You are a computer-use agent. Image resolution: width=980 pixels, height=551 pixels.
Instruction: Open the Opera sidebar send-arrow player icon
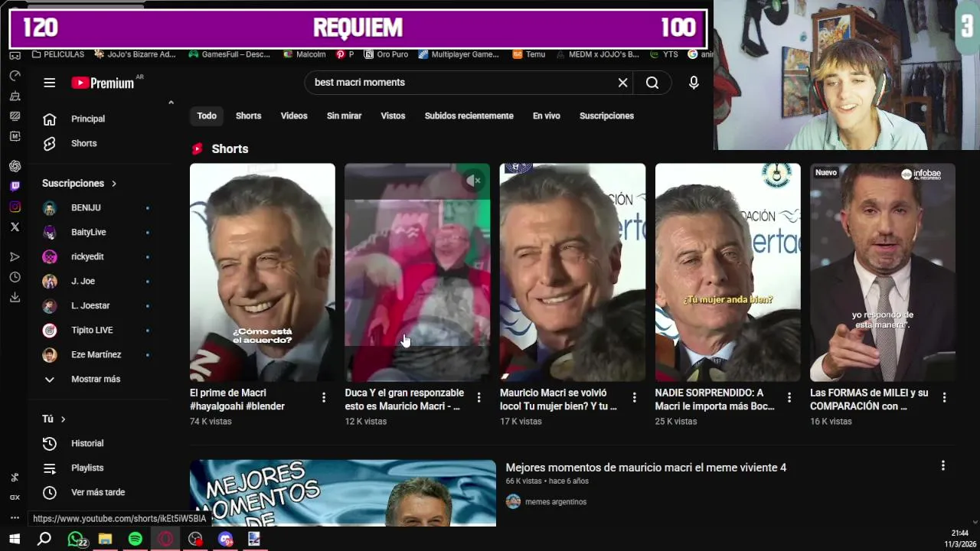click(15, 257)
